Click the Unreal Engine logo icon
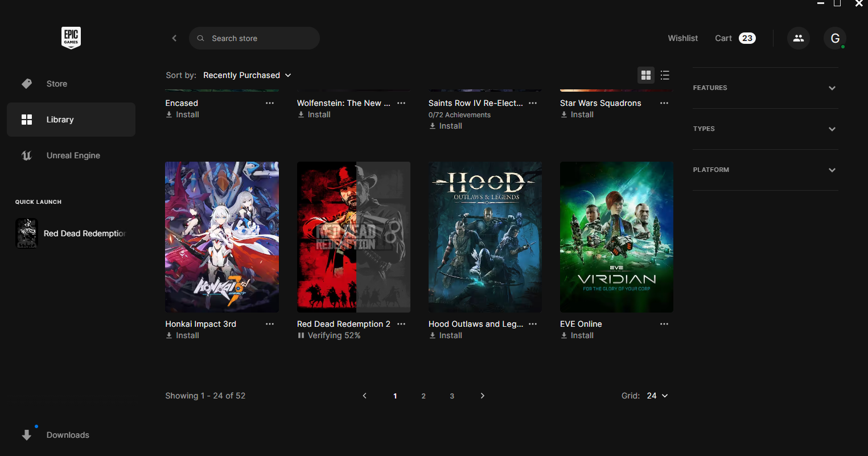Image resolution: width=868 pixels, height=456 pixels. [27, 155]
